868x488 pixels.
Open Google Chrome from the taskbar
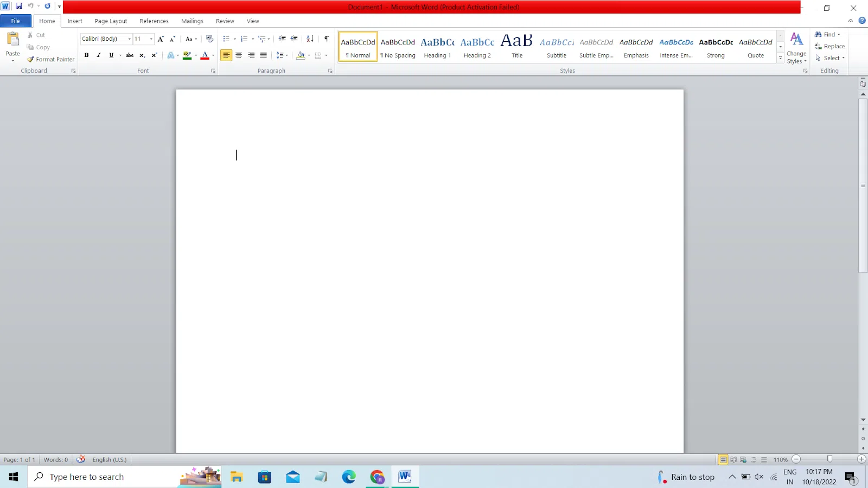(377, 477)
